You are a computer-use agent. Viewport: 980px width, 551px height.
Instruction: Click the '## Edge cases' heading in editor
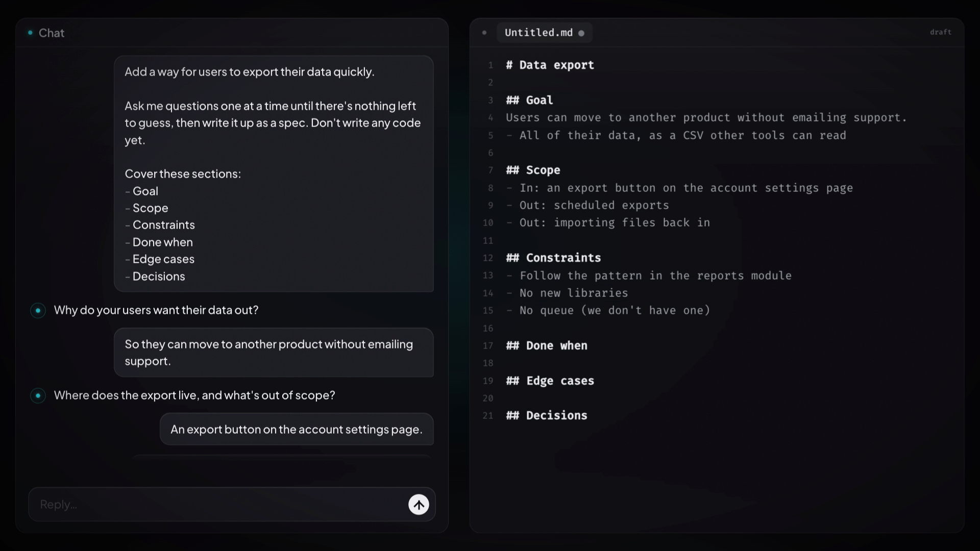pyautogui.click(x=550, y=381)
